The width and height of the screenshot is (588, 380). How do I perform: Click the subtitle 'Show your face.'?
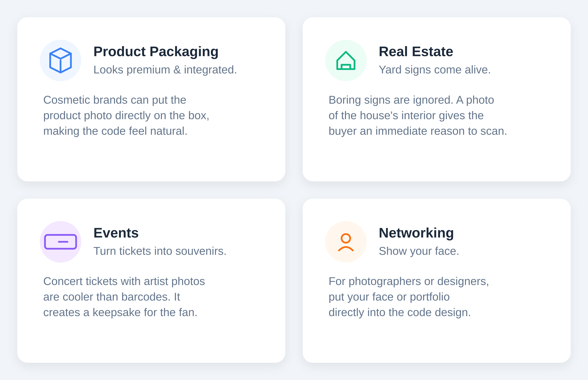point(419,251)
